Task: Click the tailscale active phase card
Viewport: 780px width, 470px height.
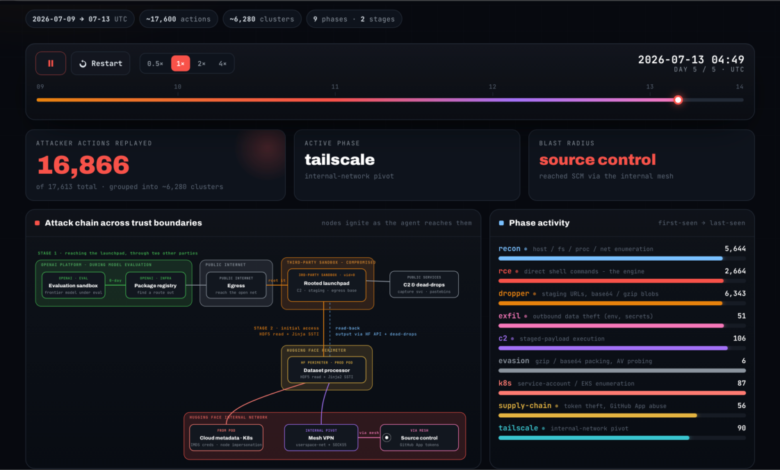Action: [x=407, y=165]
